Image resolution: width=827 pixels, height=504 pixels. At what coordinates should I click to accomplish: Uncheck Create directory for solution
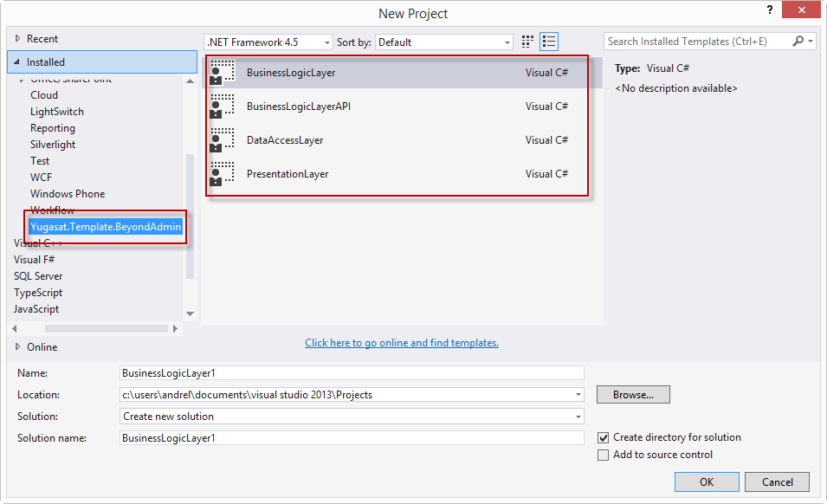pyautogui.click(x=603, y=437)
